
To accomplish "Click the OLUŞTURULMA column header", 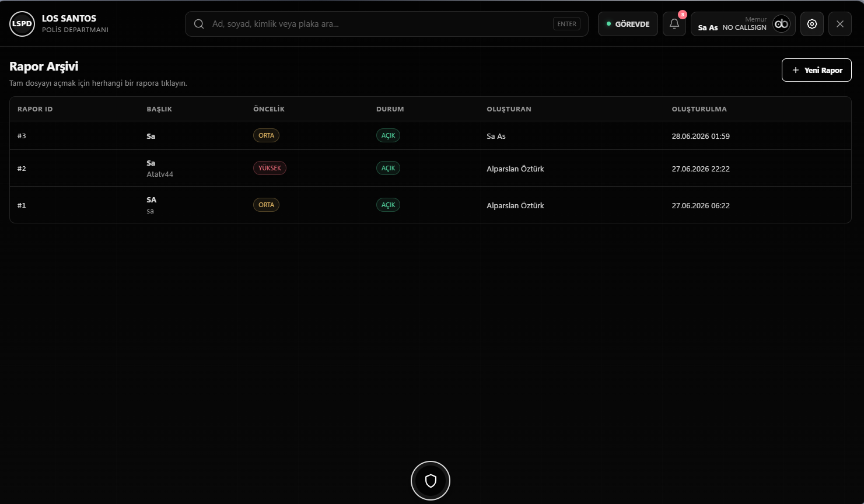I will (699, 109).
